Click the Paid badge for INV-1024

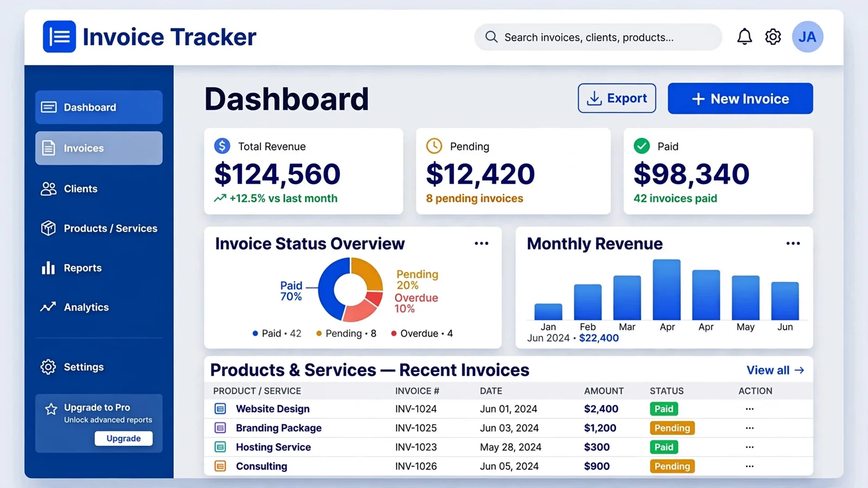(664, 409)
